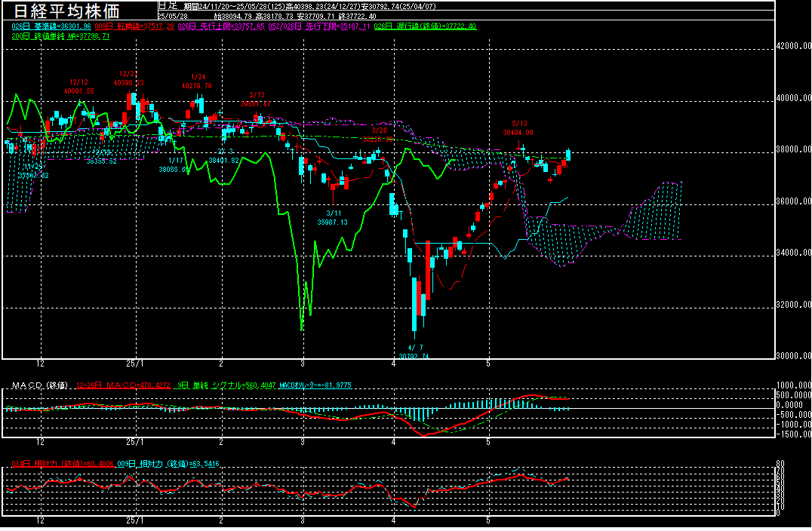Click the 30000.00 price axis label
The height and width of the screenshot is (531, 812).
coord(794,355)
